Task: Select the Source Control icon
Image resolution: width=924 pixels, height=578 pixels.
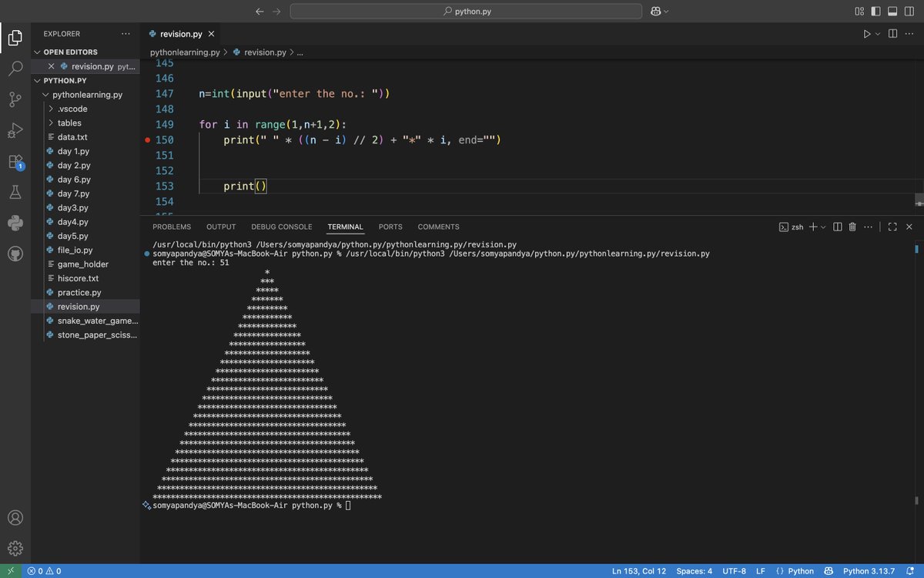Action: [15, 99]
